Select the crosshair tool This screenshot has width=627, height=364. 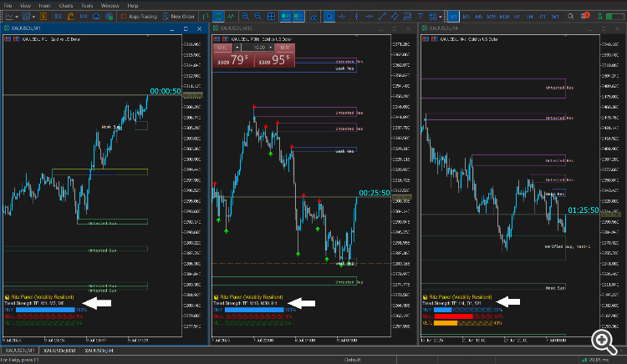(x=342, y=17)
